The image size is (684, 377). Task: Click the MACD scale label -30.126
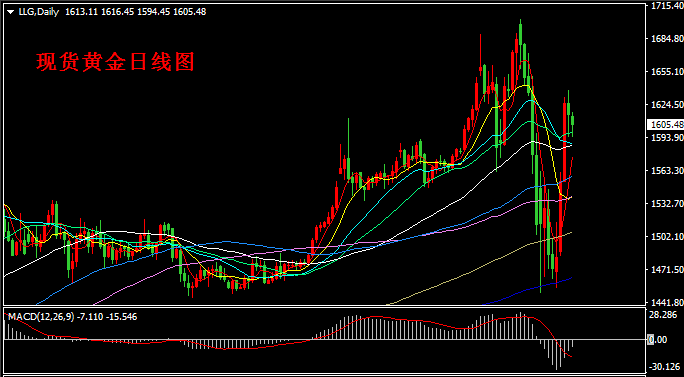point(664,366)
